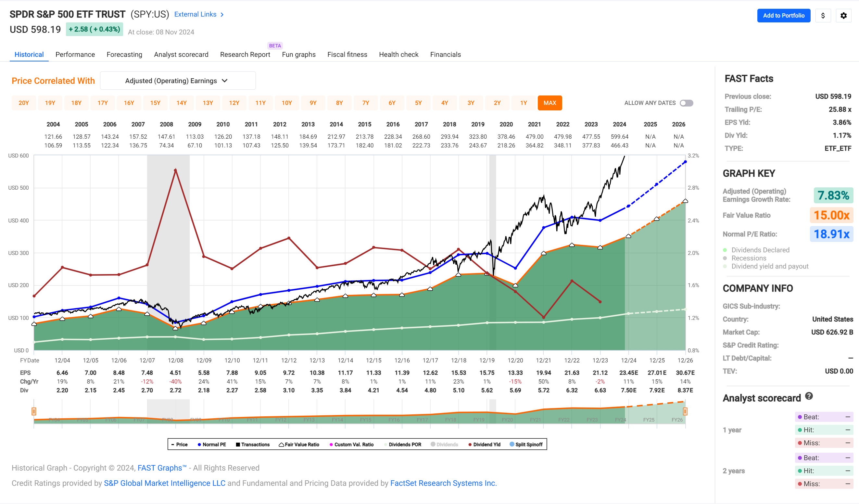The height and width of the screenshot is (504, 859).
Task: Click the 12/26 Normal PE forecast point
Action: coord(685,162)
